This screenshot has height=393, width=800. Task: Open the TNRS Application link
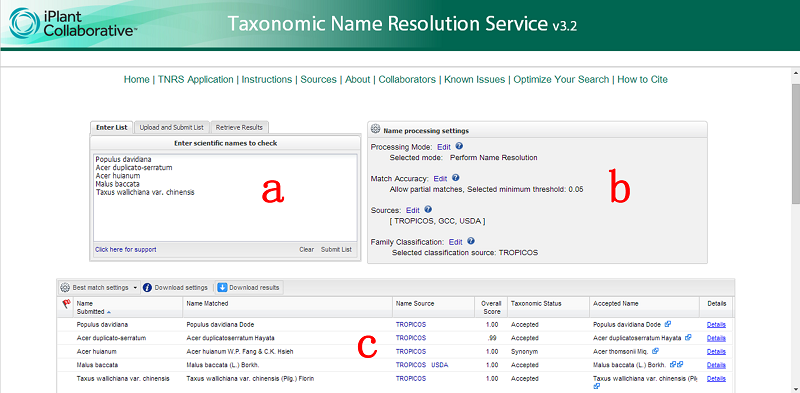click(x=195, y=80)
